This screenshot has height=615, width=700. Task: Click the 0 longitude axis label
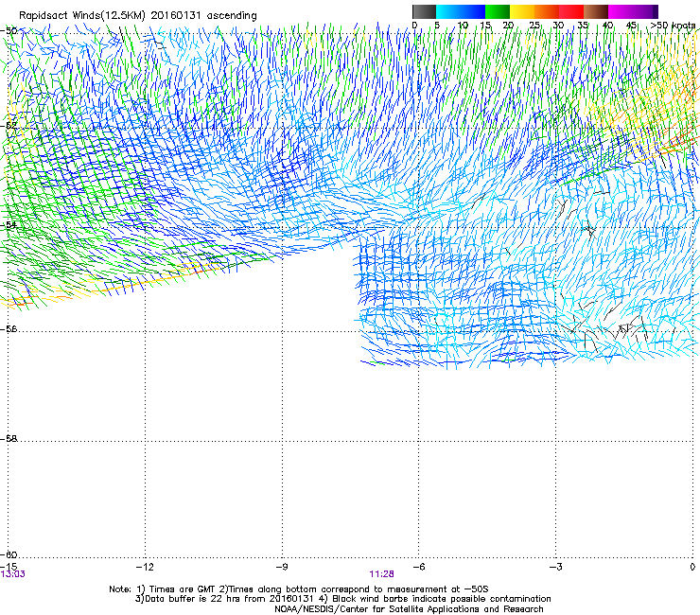pyautogui.click(x=692, y=567)
